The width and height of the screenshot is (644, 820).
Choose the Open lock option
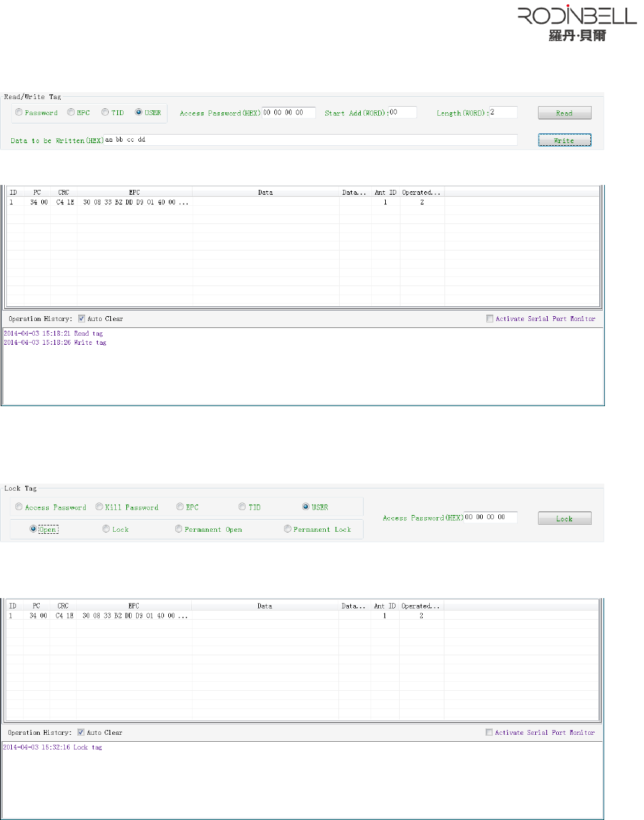pyautogui.click(x=33, y=529)
